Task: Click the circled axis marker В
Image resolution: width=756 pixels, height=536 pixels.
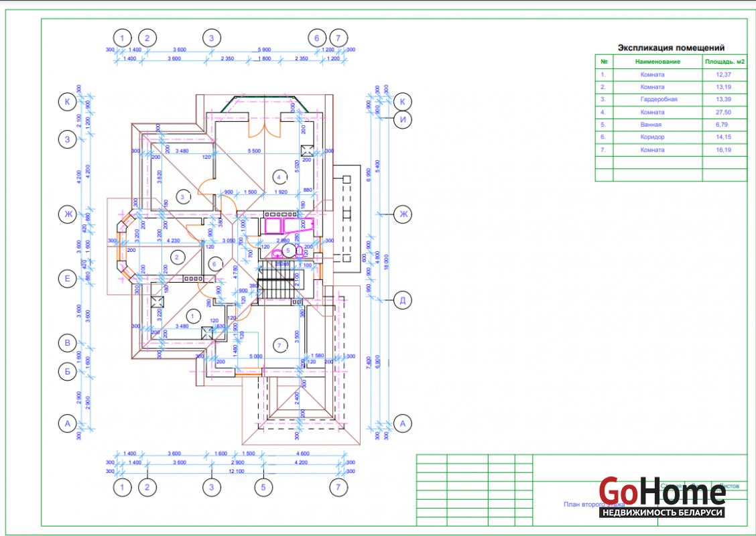Action: click(67, 344)
